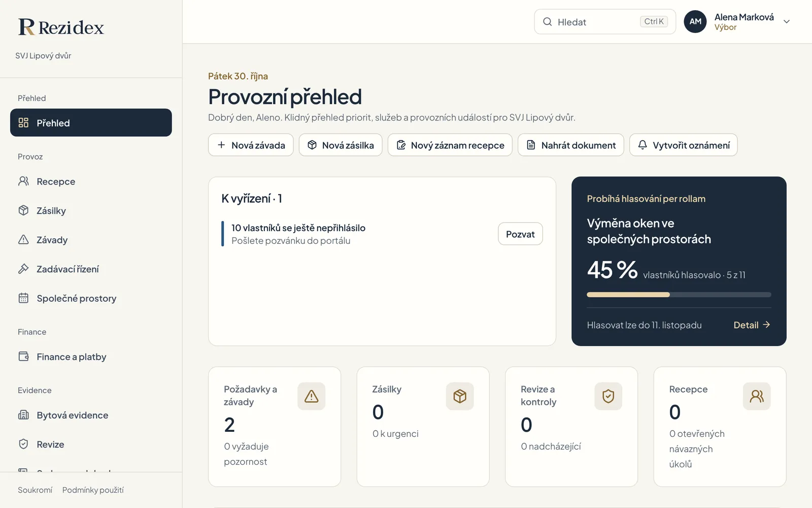Navigate to Společné prostory
This screenshot has height=508, width=812.
(x=91, y=298)
